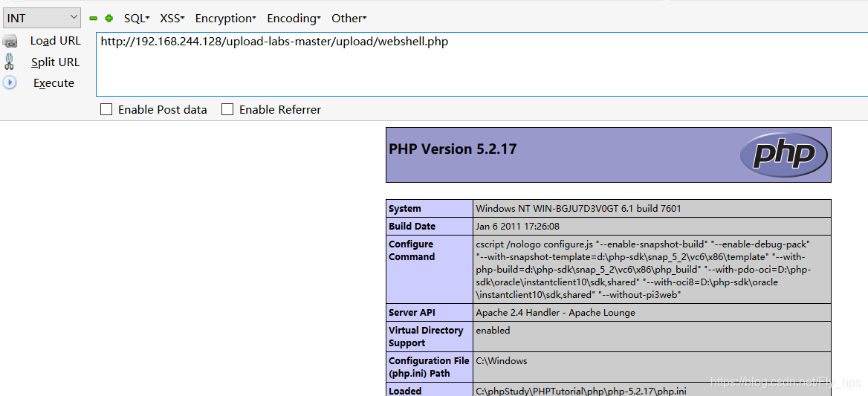Click the green plus icon in HackBar
This screenshot has height=396, width=868.
(109, 19)
